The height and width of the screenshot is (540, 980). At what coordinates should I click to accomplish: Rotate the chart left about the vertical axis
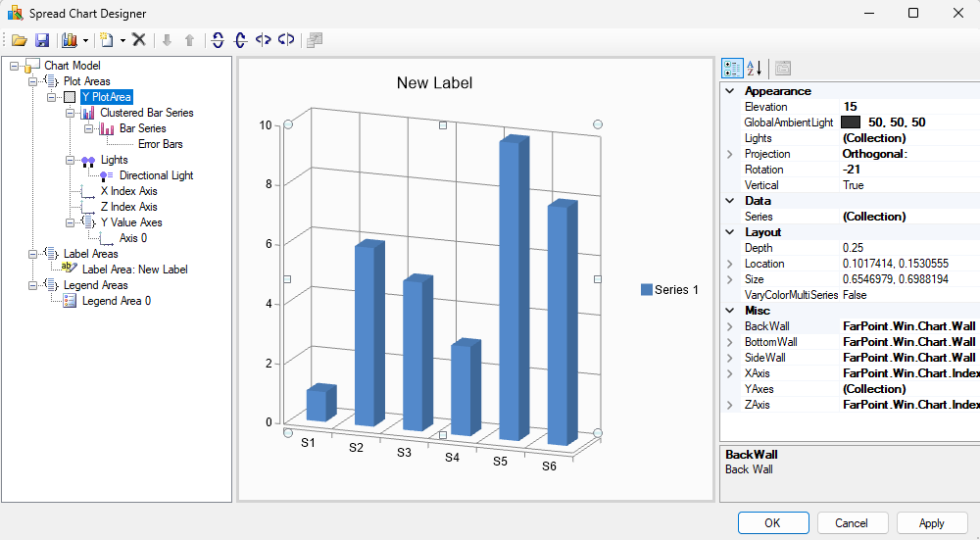(x=263, y=40)
